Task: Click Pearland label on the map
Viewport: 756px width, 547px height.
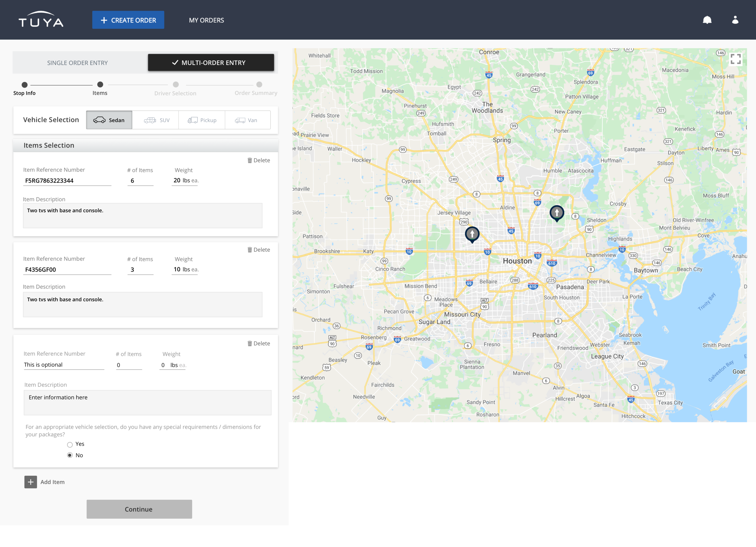Action: (544, 335)
